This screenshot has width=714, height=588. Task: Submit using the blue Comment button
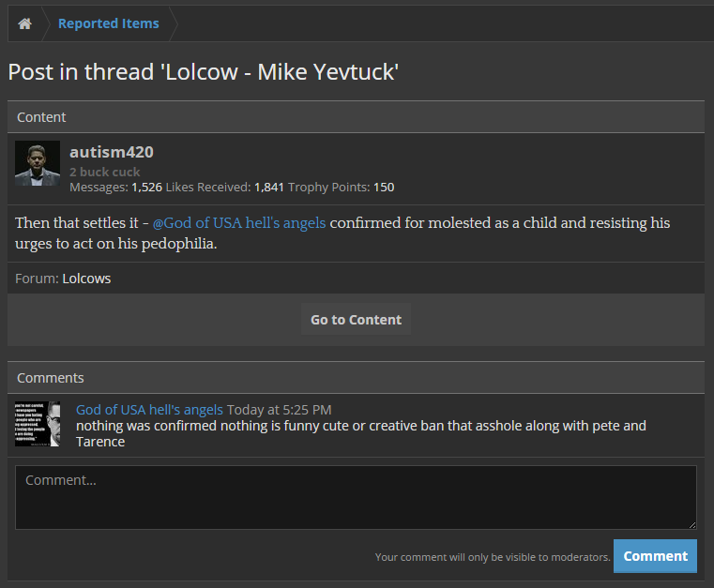(x=655, y=556)
